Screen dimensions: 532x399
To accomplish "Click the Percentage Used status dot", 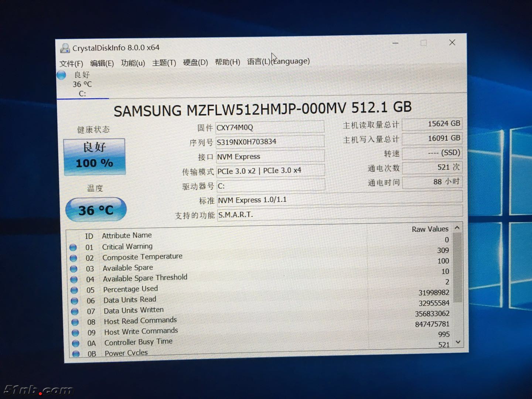I will click(x=74, y=290).
